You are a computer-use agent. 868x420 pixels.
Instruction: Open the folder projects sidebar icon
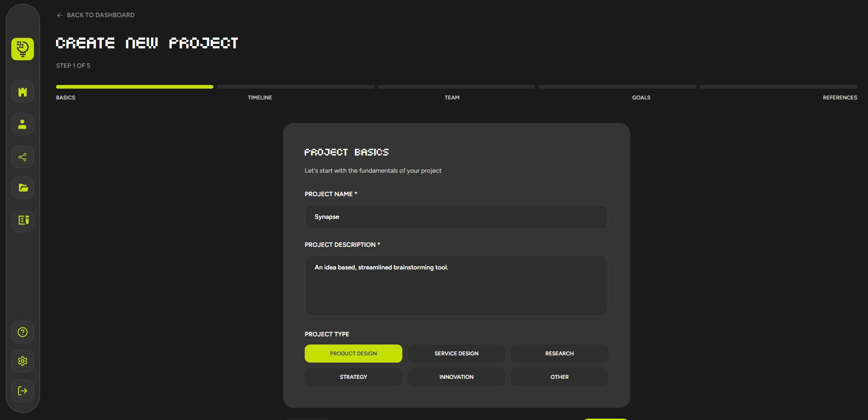[23, 188]
